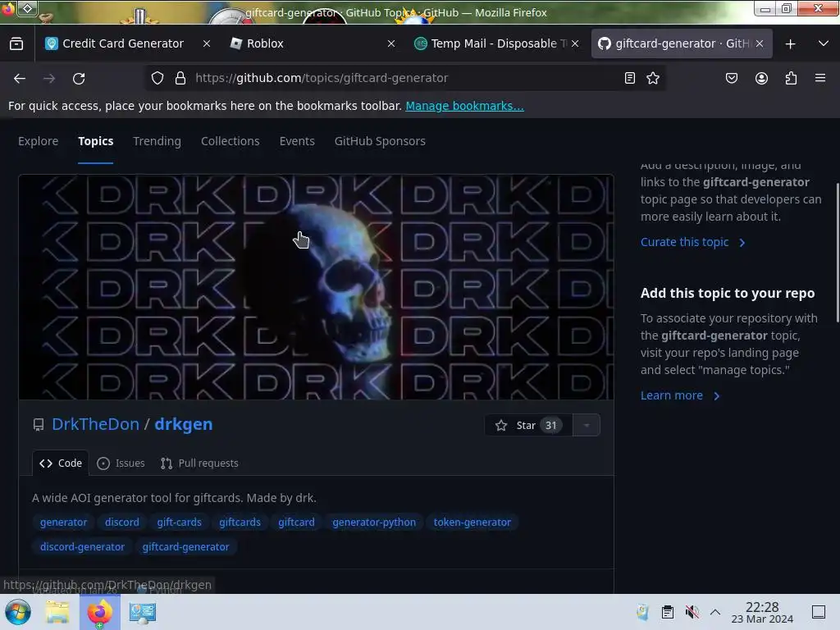840x630 pixels.
Task: Select the giftcard-generator topic tag
Action: (x=185, y=547)
